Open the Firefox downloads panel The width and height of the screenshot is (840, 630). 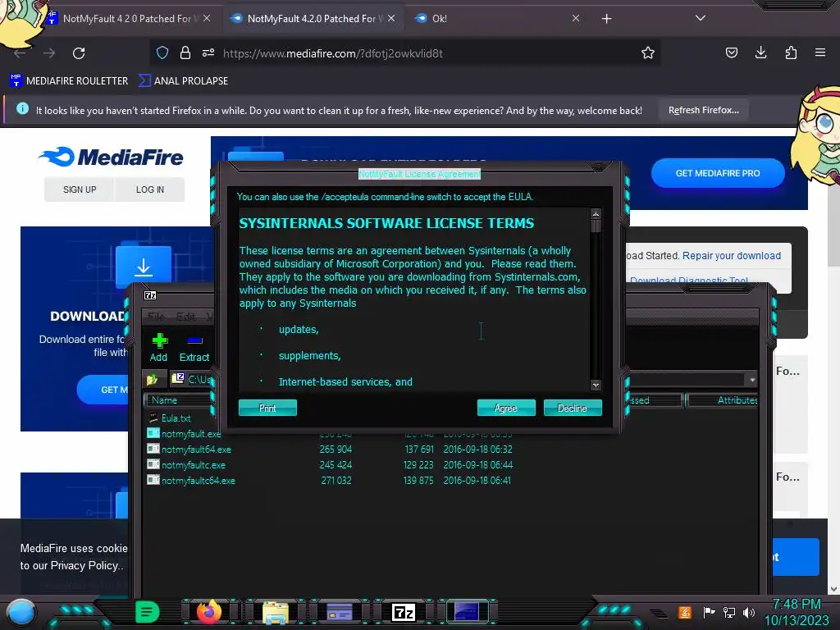click(760, 52)
